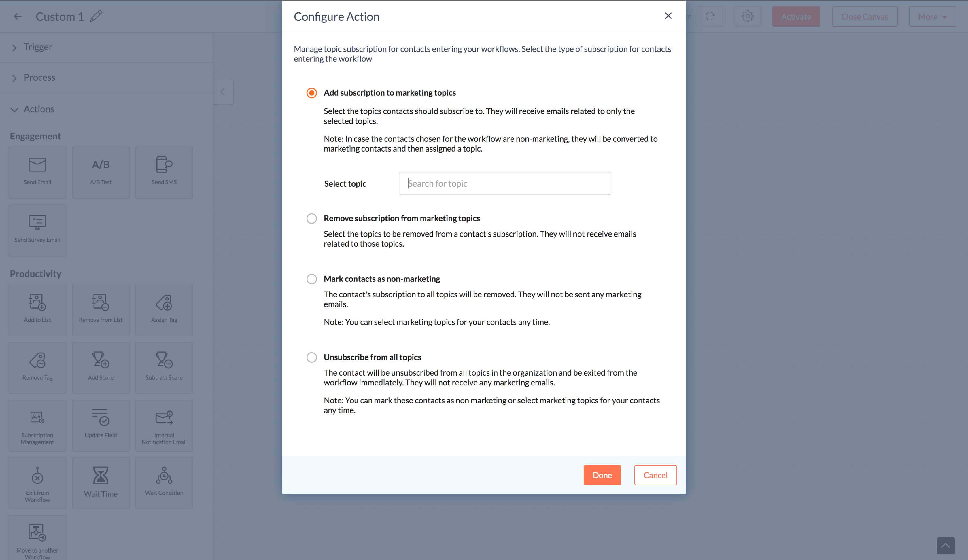Image resolution: width=968 pixels, height=560 pixels.
Task: Select Unsubscribe from all topics option
Action: [x=311, y=357]
